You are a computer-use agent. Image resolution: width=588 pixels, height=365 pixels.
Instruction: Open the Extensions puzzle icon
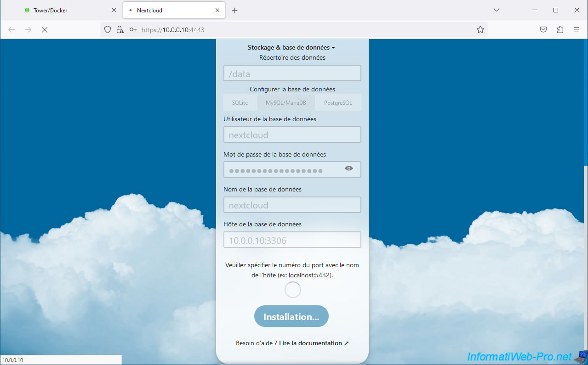559,30
